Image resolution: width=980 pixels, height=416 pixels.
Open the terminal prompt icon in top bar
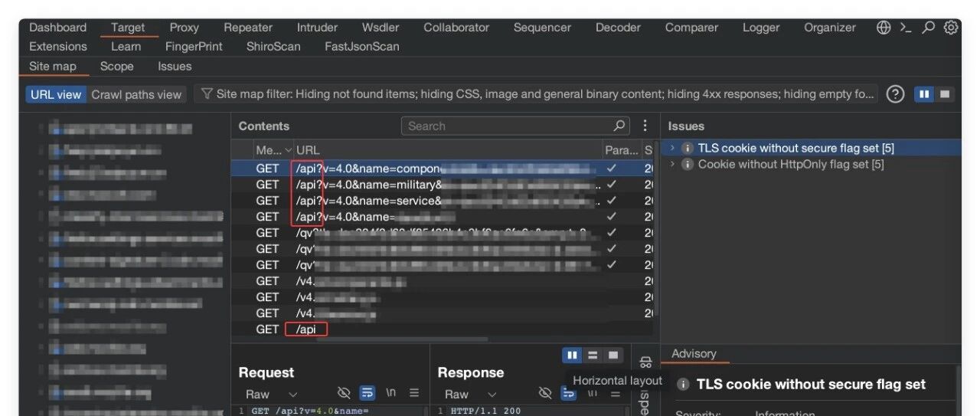tap(906, 28)
